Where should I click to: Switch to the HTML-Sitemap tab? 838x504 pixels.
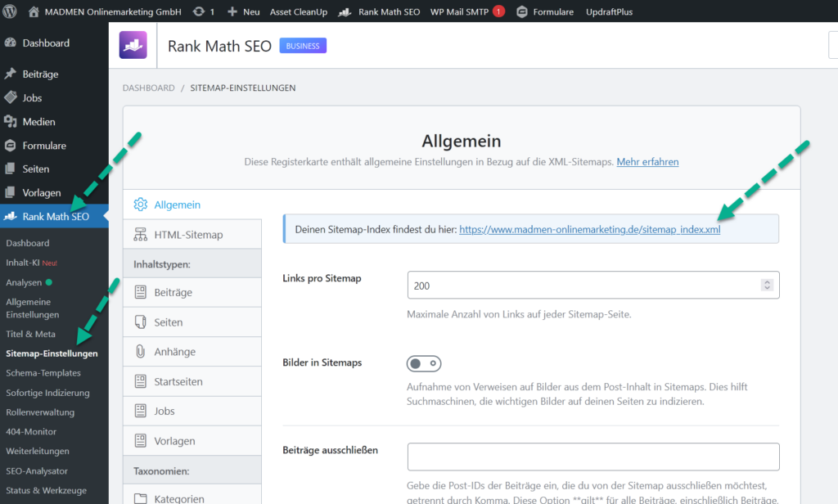coord(192,235)
